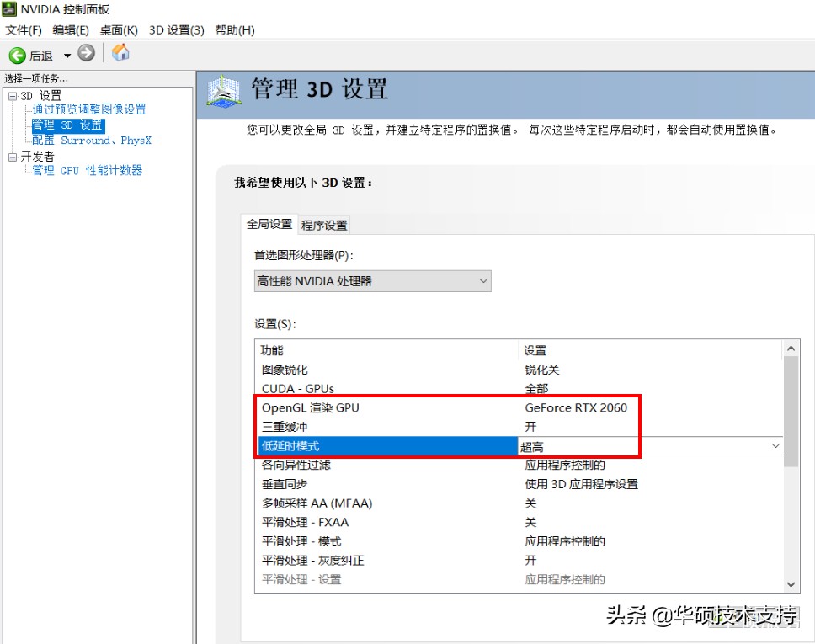Click the NVIDIA Control Panel home icon
The width and height of the screenshot is (815, 644).
120,51
